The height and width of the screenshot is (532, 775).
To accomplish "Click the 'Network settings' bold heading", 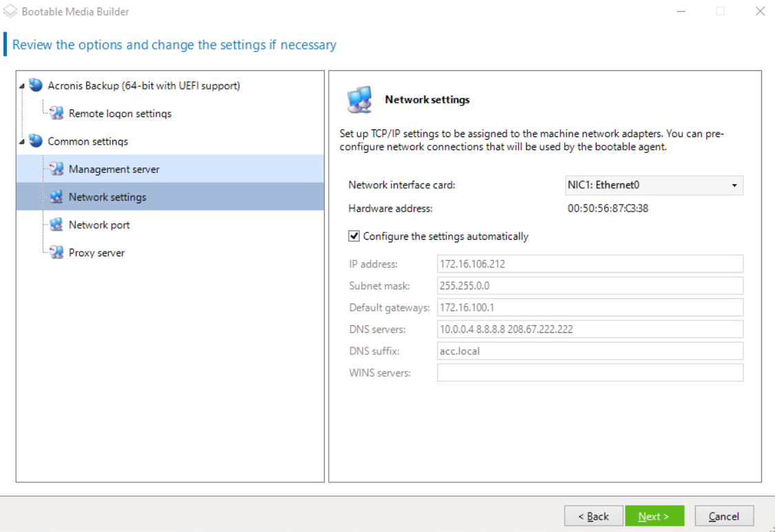I will point(427,100).
